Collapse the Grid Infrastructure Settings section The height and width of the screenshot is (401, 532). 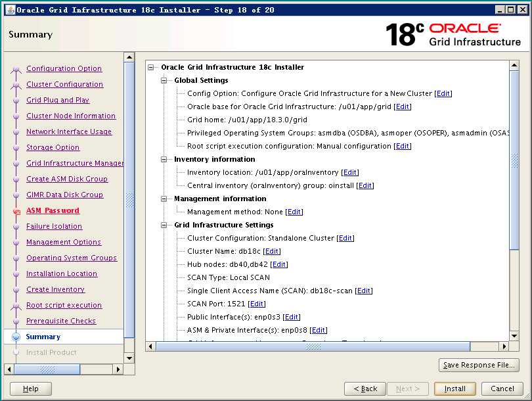[x=164, y=225]
